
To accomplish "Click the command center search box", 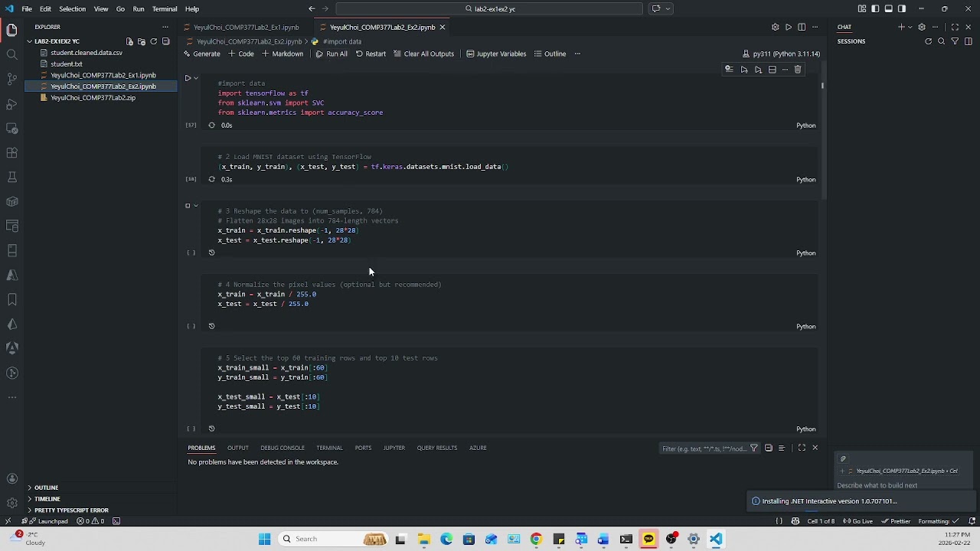I will click(489, 9).
